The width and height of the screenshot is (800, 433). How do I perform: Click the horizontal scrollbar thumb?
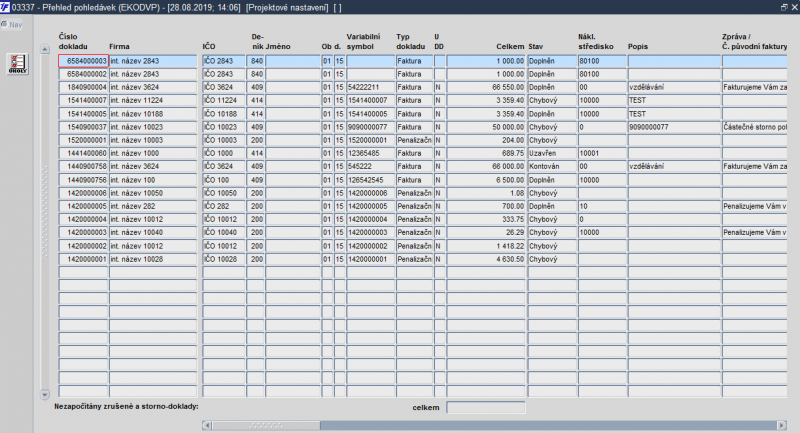tap(266, 425)
